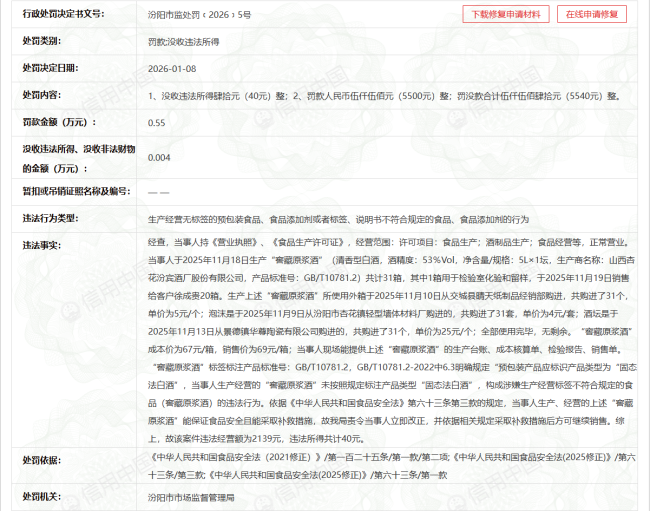Click the 处罚类别 label
This screenshot has width=650, height=511.
(41, 41)
